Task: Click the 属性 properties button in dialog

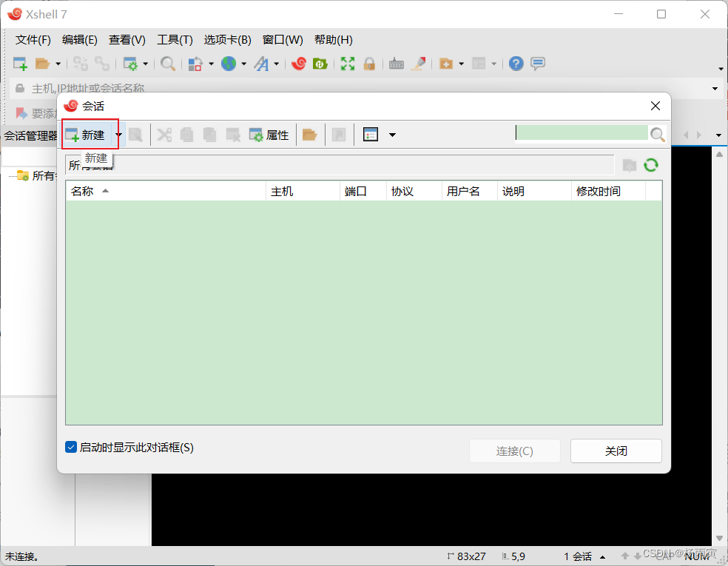Action: pos(269,135)
